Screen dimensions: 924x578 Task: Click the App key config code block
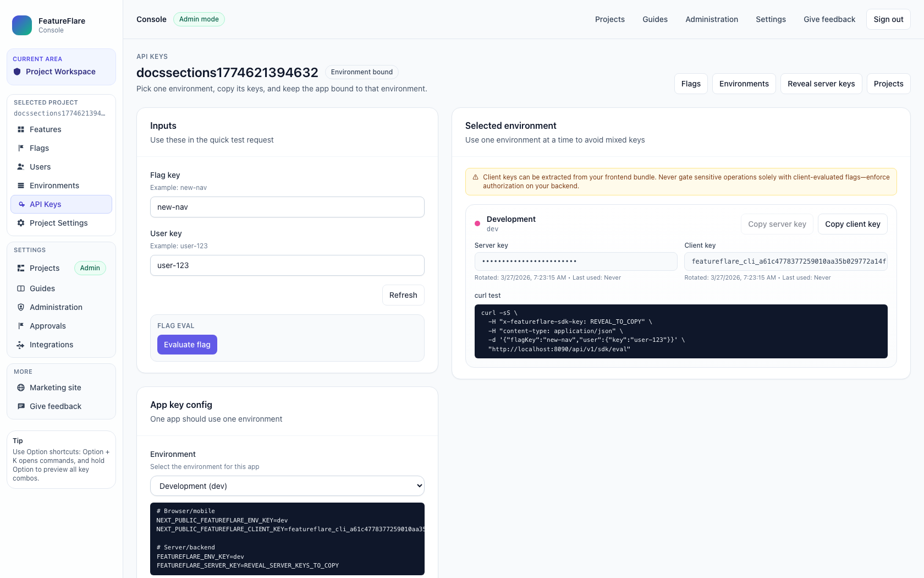click(287, 539)
